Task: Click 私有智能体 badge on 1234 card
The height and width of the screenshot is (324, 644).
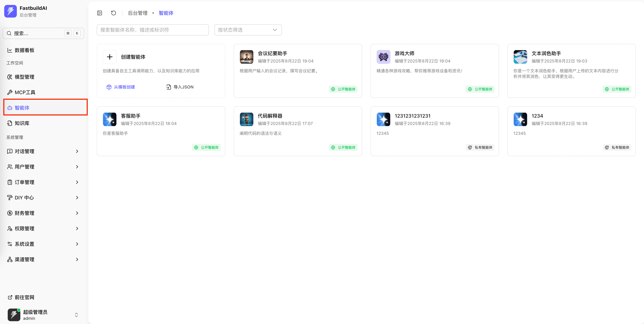Action: 617,147
